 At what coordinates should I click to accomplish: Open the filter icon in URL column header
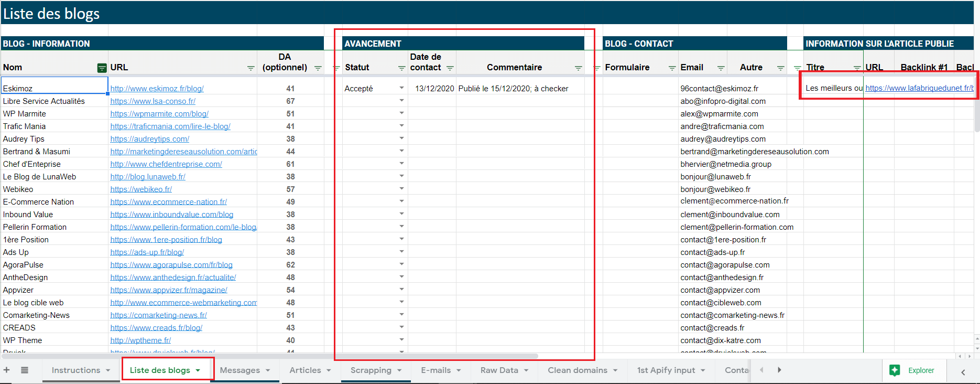(251, 68)
